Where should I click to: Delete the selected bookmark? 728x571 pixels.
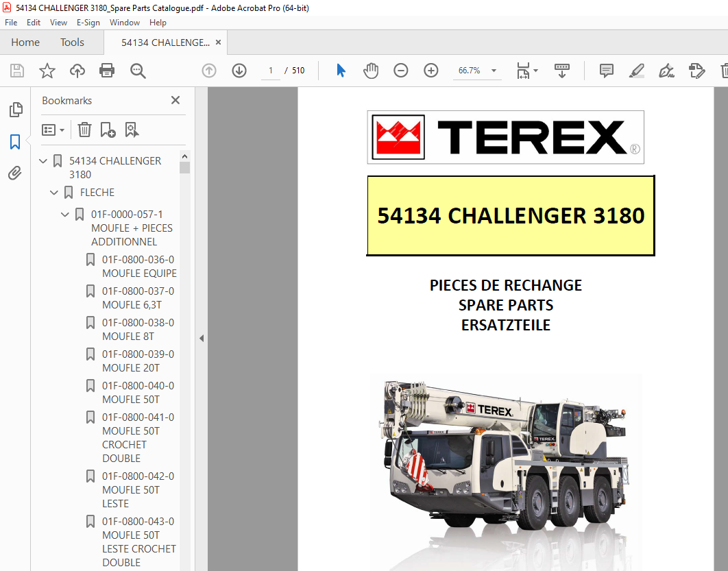tap(84, 130)
